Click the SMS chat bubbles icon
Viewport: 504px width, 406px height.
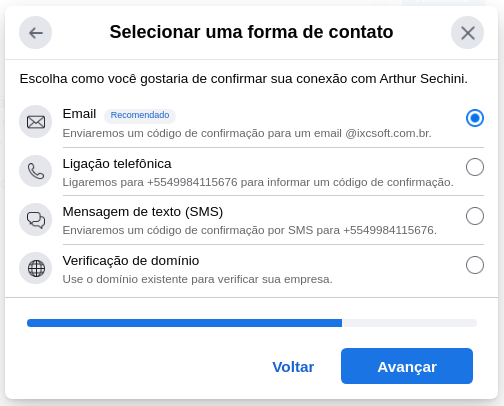click(x=36, y=220)
